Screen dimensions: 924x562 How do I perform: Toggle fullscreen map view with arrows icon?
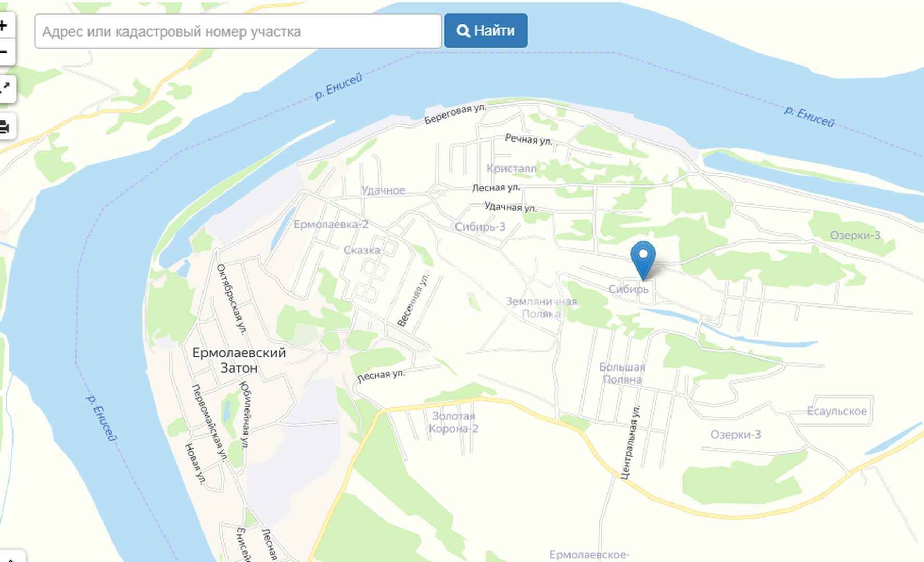[x=5, y=88]
